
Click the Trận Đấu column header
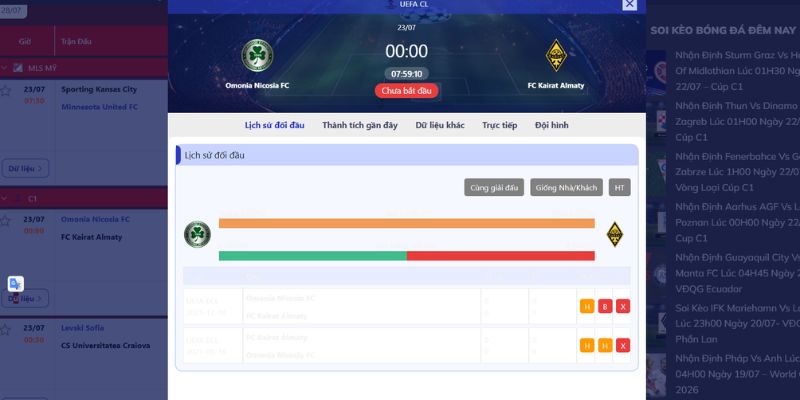click(77, 41)
